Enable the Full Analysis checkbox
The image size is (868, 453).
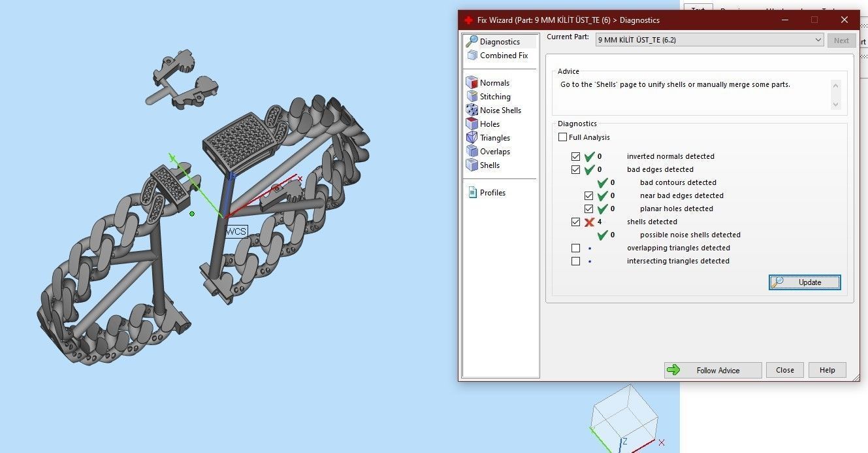coord(563,137)
